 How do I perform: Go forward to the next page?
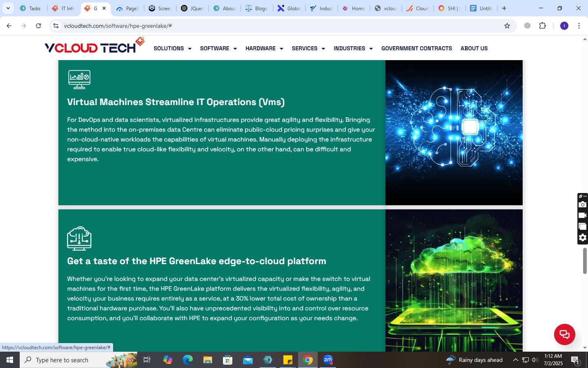(24, 26)
